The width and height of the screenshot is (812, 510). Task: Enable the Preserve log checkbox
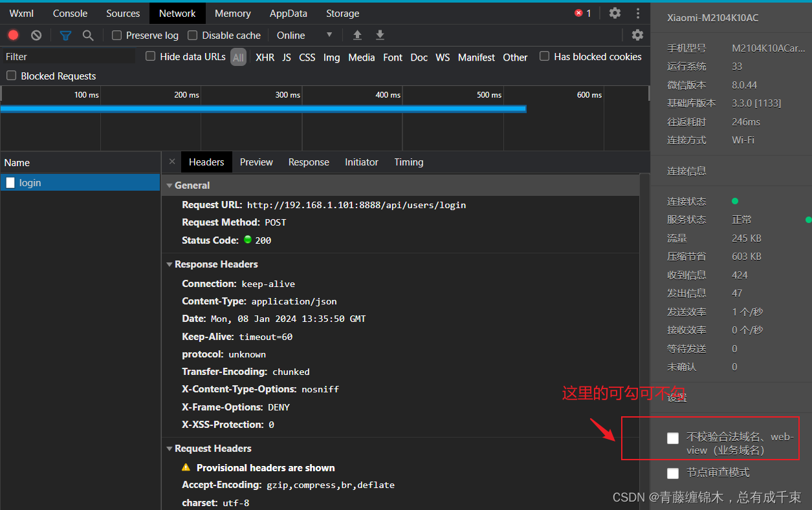tap(117, 35)
